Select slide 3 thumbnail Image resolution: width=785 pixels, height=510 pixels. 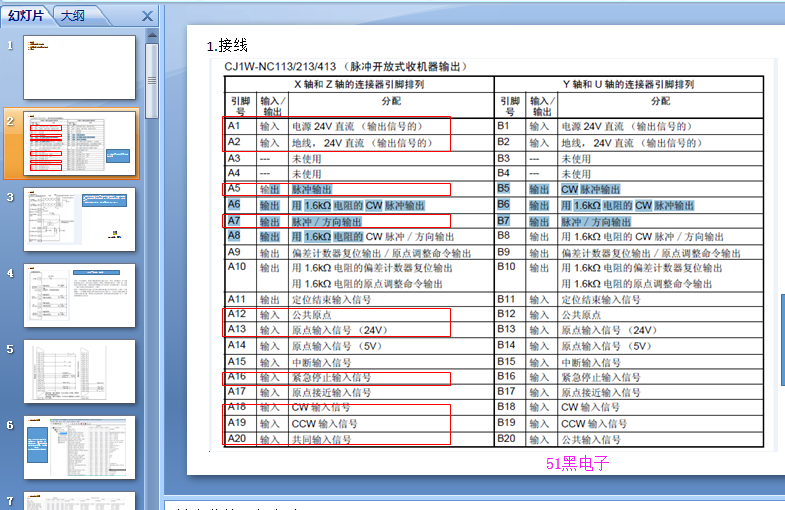[x=79, y=219]
